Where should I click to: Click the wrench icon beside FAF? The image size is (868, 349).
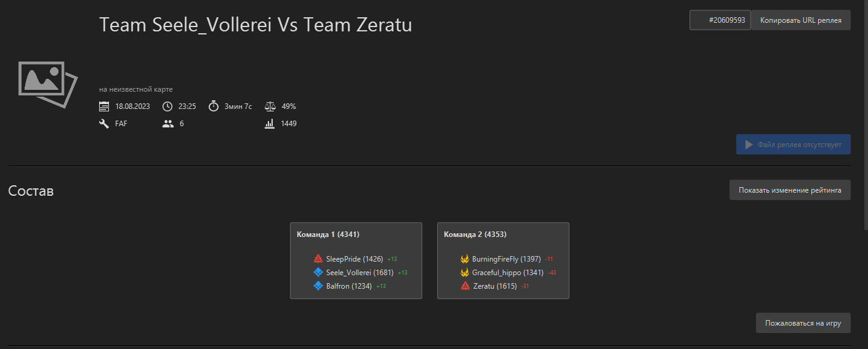tap(104, 123)
